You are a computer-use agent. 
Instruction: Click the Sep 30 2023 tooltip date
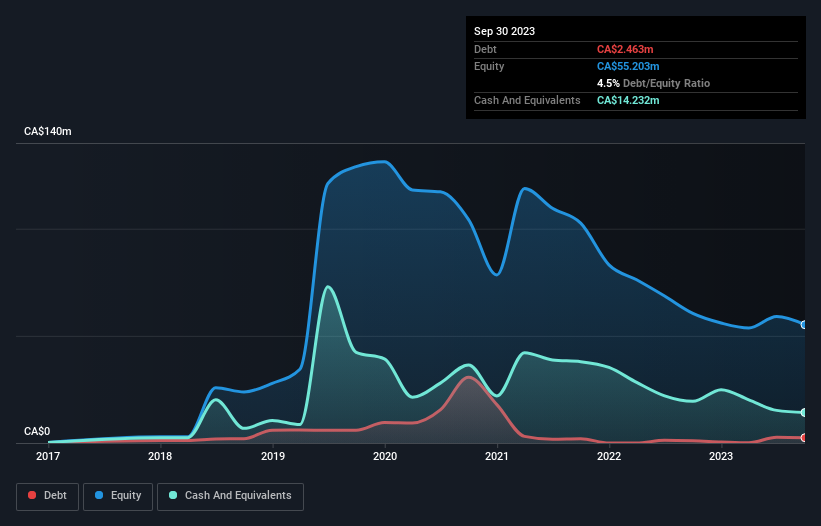point(504,31)
